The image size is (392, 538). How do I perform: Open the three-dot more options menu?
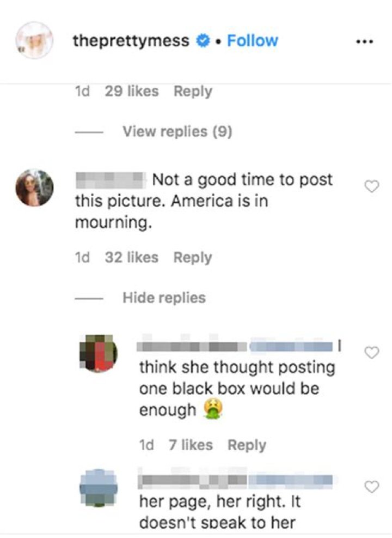365,42
